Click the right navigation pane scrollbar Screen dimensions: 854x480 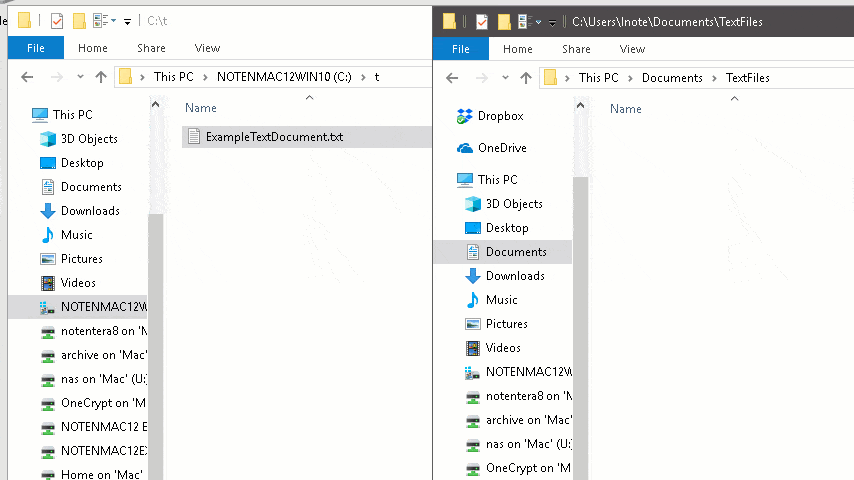(x=579, y=300)
